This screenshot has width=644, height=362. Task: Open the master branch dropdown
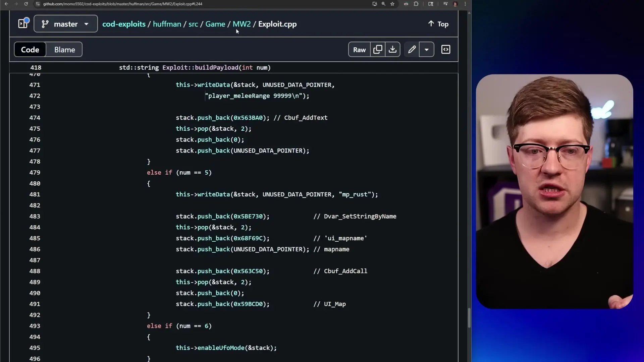point(66,24)
